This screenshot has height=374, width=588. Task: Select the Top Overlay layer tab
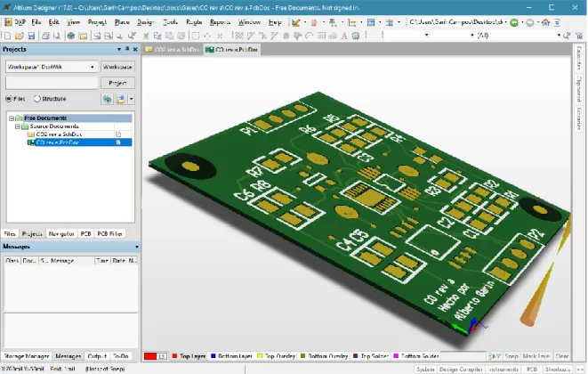tap(277, 356)
